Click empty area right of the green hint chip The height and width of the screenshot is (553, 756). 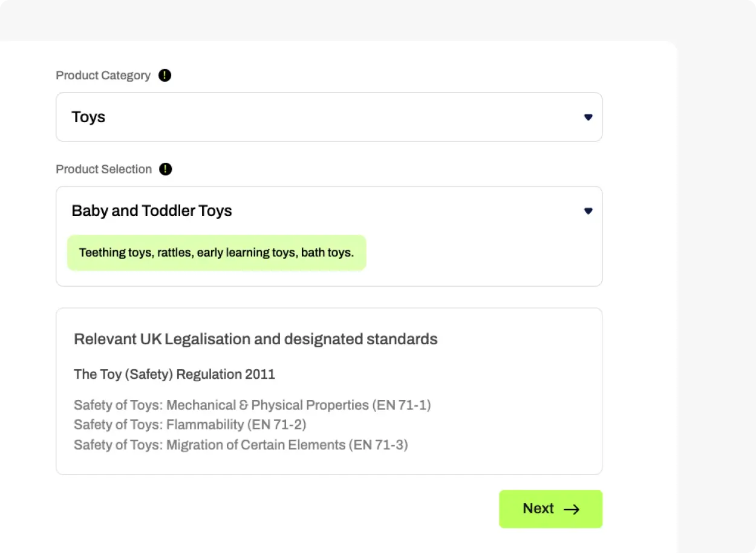tap(484, 254)
